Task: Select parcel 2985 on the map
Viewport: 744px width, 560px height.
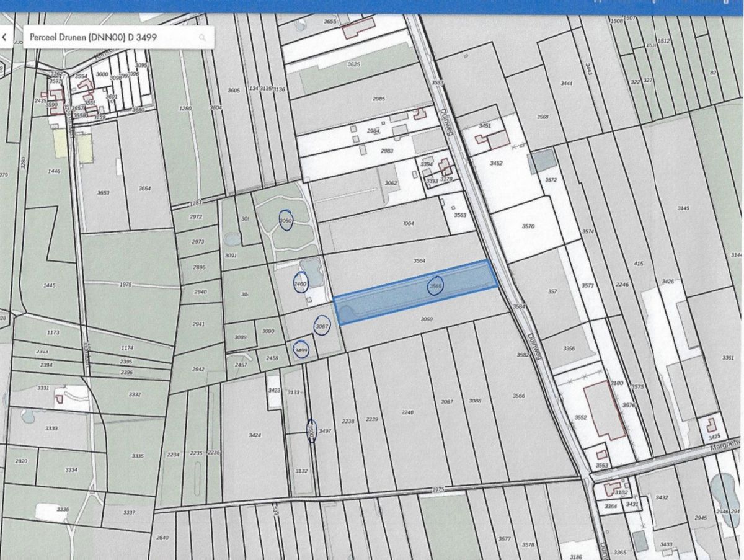Action: [x=378, y=99]
